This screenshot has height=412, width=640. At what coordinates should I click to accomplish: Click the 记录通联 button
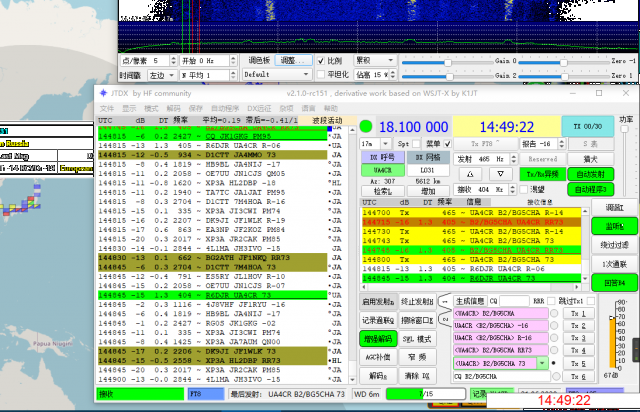(x=378, y=320)
